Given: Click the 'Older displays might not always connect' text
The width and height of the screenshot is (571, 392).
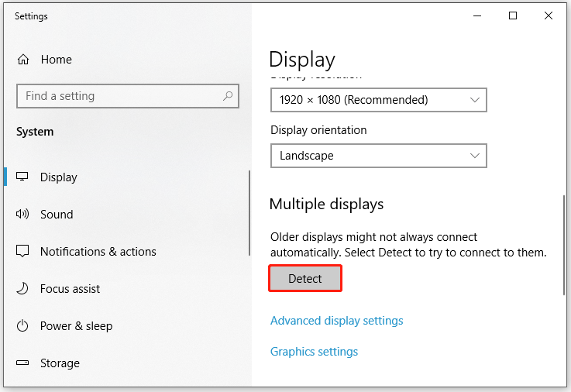Looking at the screenshot, I should click(373, 237).
